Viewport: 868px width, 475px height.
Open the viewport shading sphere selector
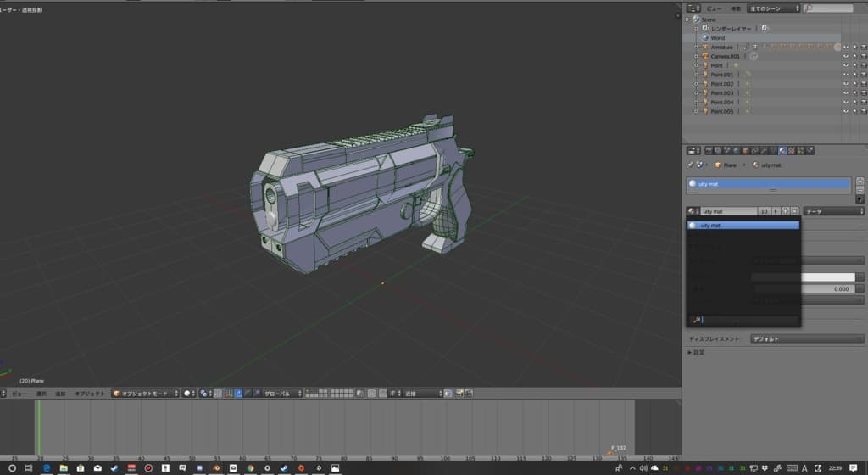tap(188, 394)
